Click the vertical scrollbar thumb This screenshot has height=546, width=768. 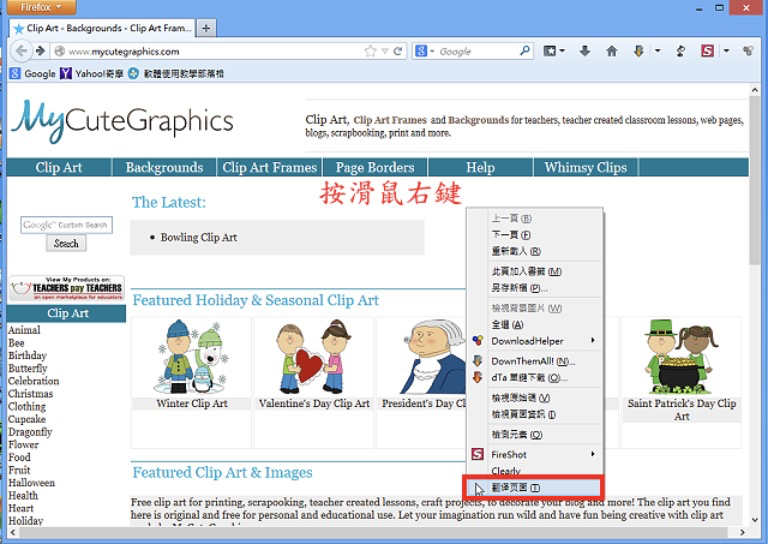(x=754, y=181)
